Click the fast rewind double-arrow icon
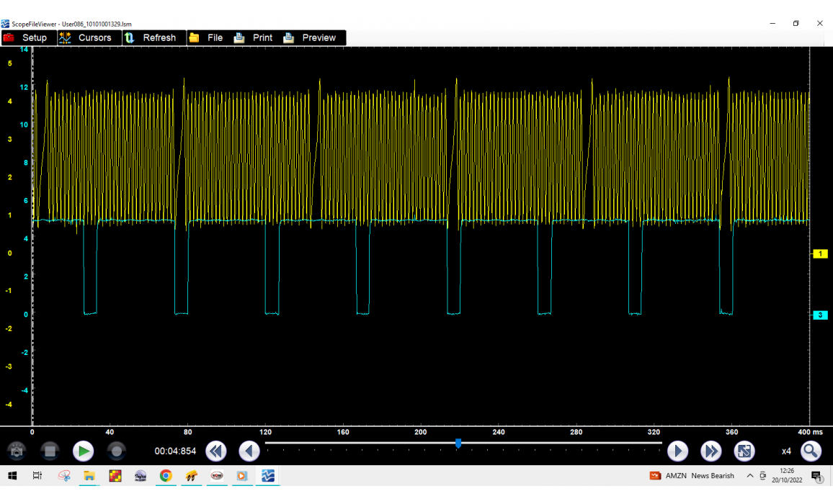Screen dimensions: 833x504 [215, 451]
